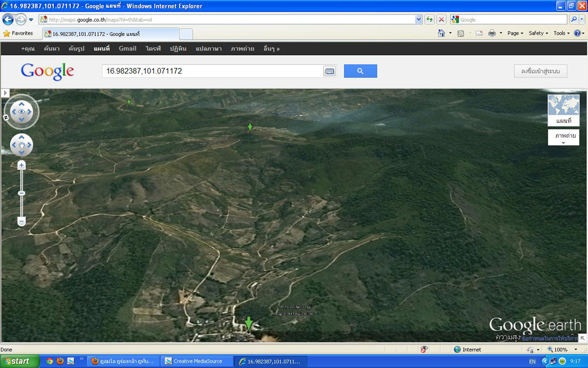Screen dimensions: 588x368
Task: Open the on-screen keyboard icon in search box
Action: pos(329,71)
